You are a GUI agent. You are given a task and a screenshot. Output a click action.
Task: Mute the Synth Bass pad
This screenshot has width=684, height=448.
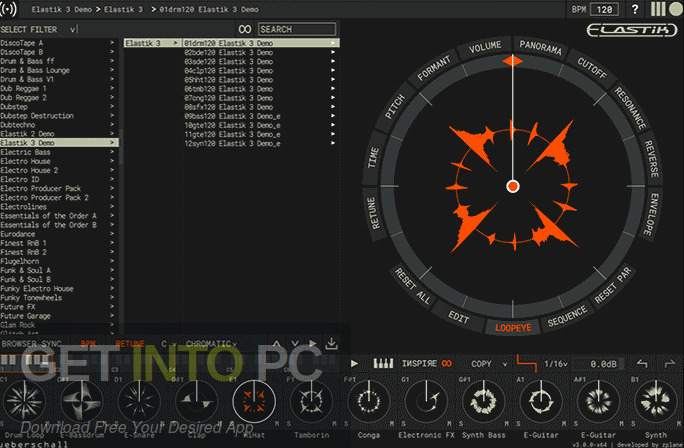(x=506, y=424)
